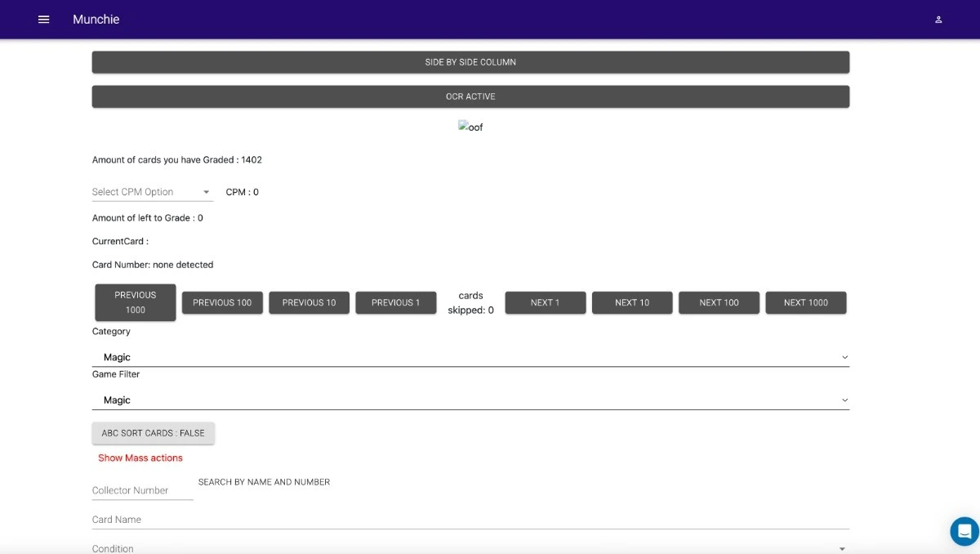Expand the Select CPM Option dropdown

tap(152, 191)
